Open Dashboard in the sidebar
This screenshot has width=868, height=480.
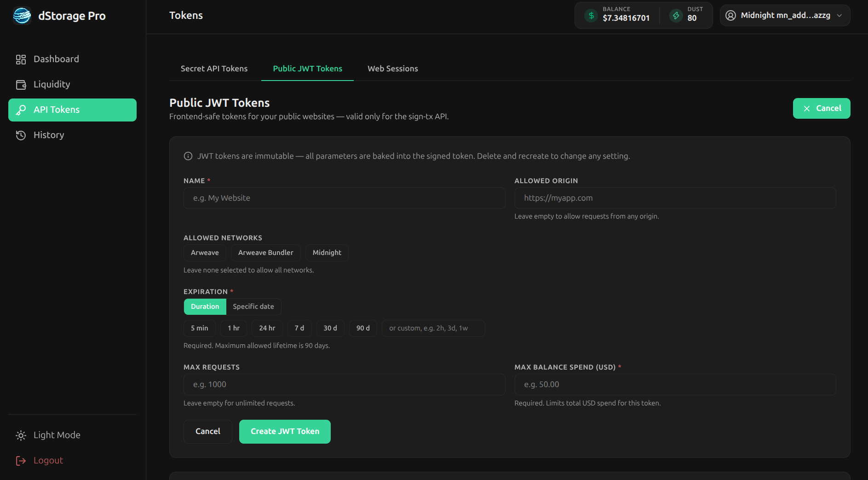coord(72,59)
